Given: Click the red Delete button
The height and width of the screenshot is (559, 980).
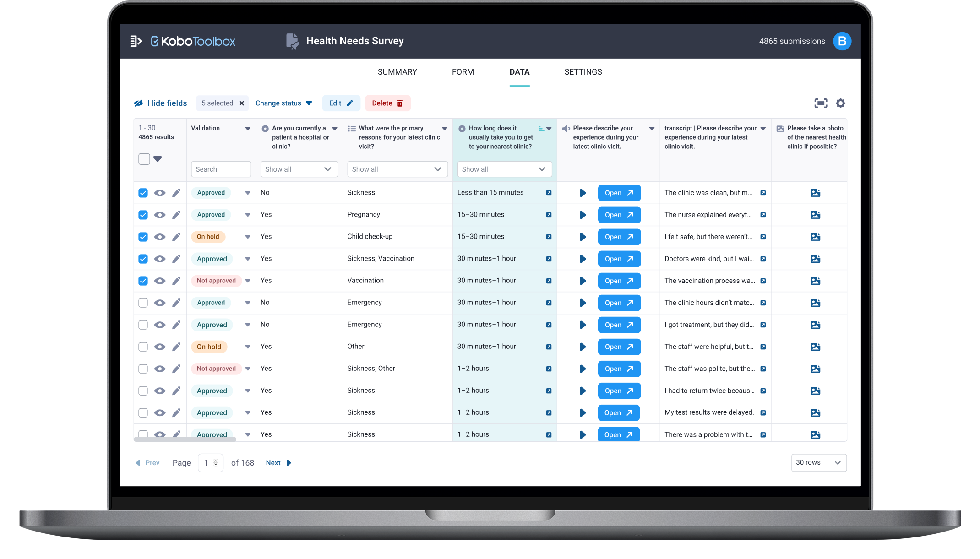Looking at the screenshot, I should [x=387, y=103].
